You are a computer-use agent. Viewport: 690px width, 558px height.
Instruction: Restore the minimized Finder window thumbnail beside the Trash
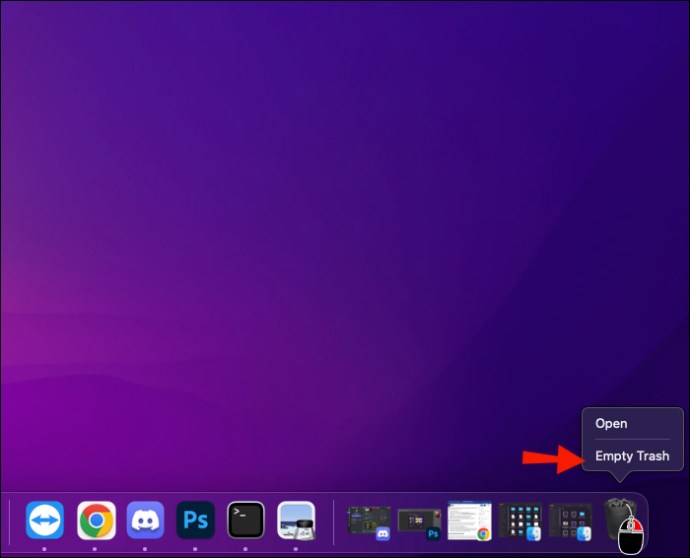[x=570, y=522]
